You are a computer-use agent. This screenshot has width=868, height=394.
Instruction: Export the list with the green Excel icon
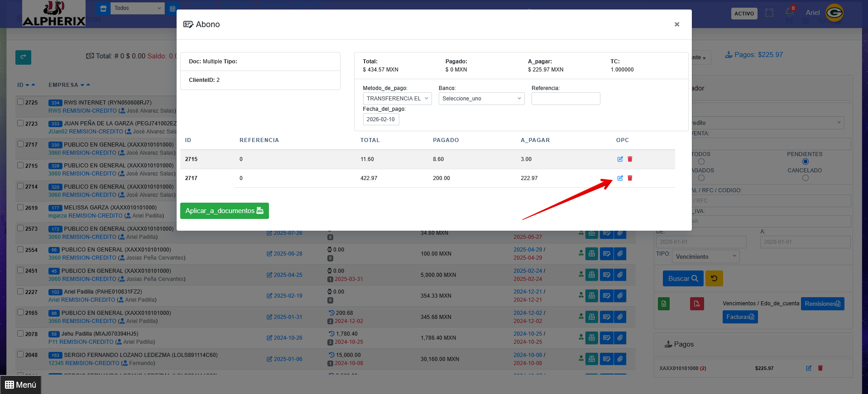(664, 304)
